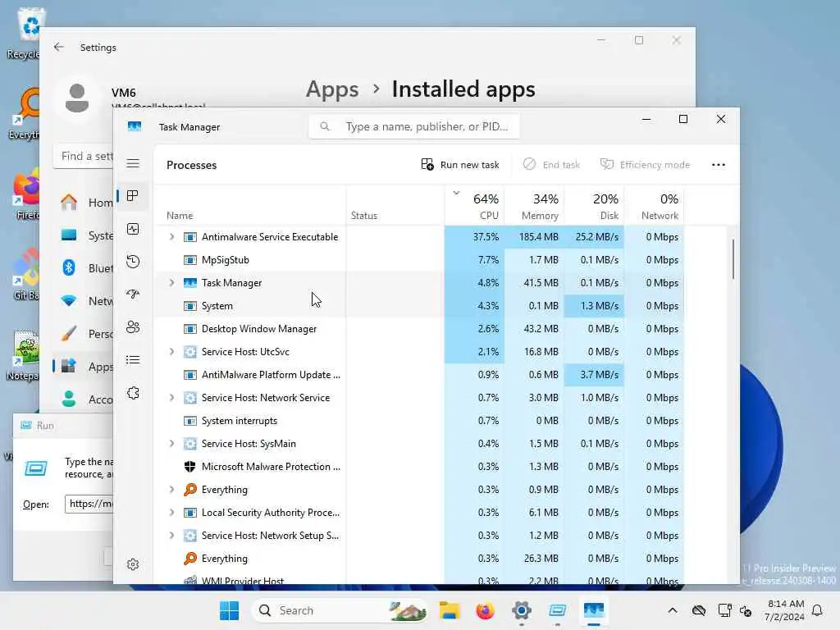Open Task Manager navigation hamburger menu
The height and width of the screenshot is (630, 840).
133,163
